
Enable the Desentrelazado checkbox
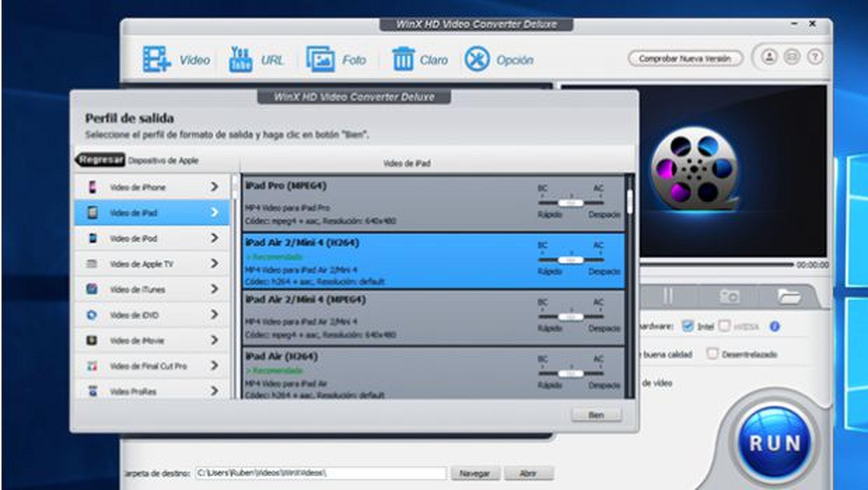(712, 353)
